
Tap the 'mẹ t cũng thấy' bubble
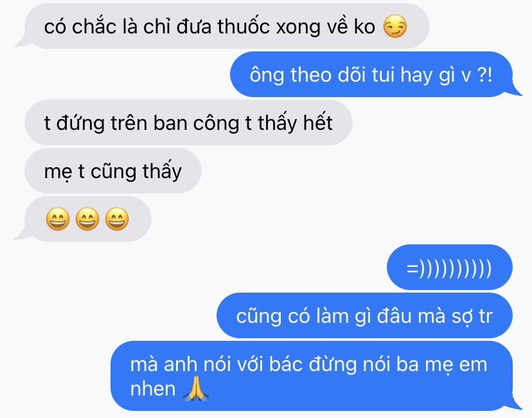113,171
